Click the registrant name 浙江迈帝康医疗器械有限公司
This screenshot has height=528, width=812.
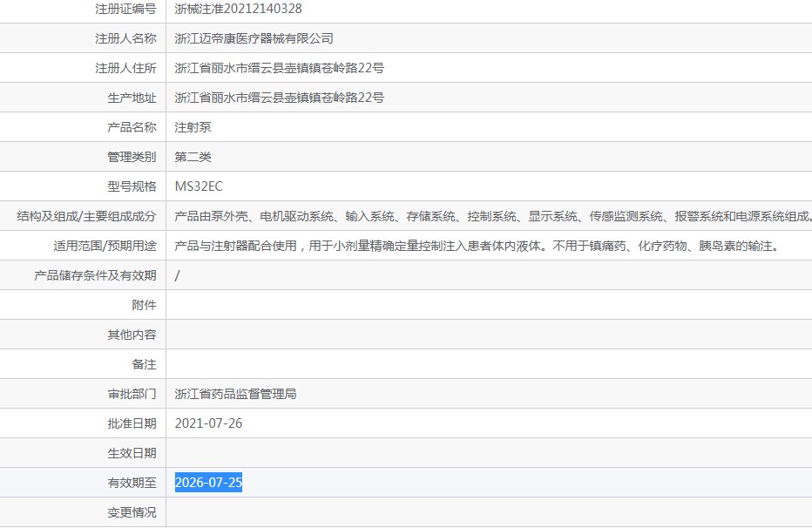click(x=254, y=38)
